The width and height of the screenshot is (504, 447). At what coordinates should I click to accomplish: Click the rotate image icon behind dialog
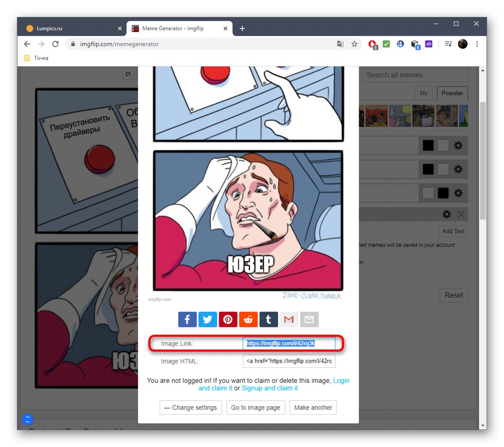click(128, 74)
